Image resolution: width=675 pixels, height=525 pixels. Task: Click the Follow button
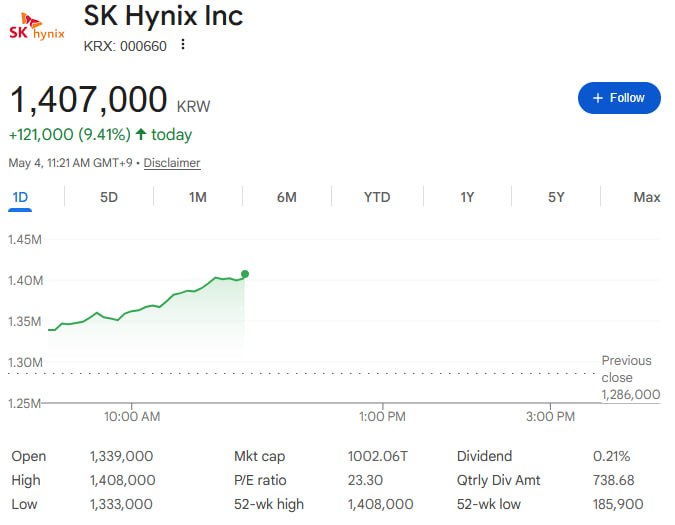[x=619, y=98]
